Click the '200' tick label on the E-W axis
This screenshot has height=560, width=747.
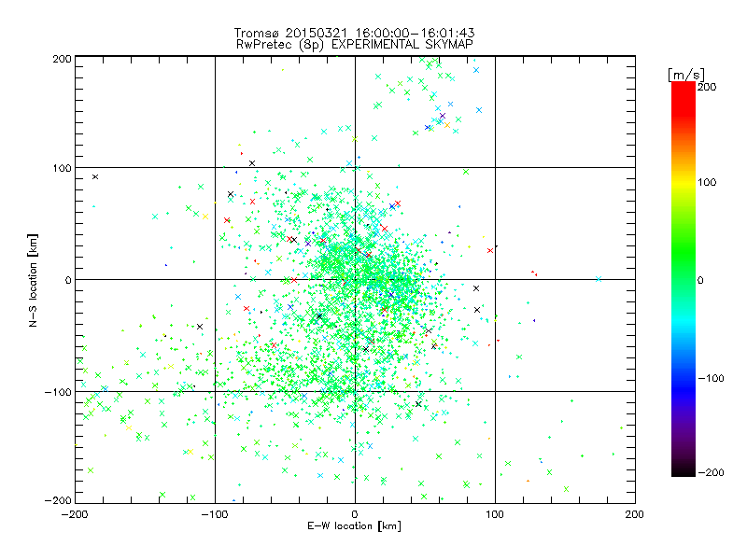[635, 514]
